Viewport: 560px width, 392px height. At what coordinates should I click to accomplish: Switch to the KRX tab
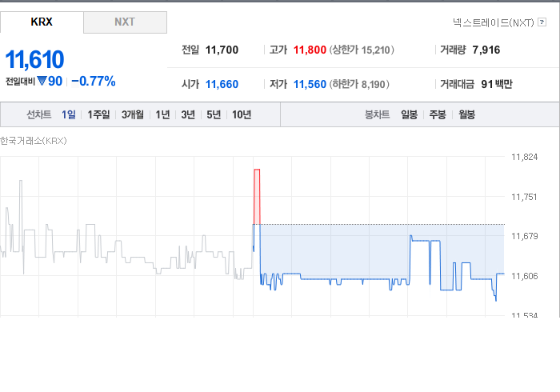click(42, 22)
